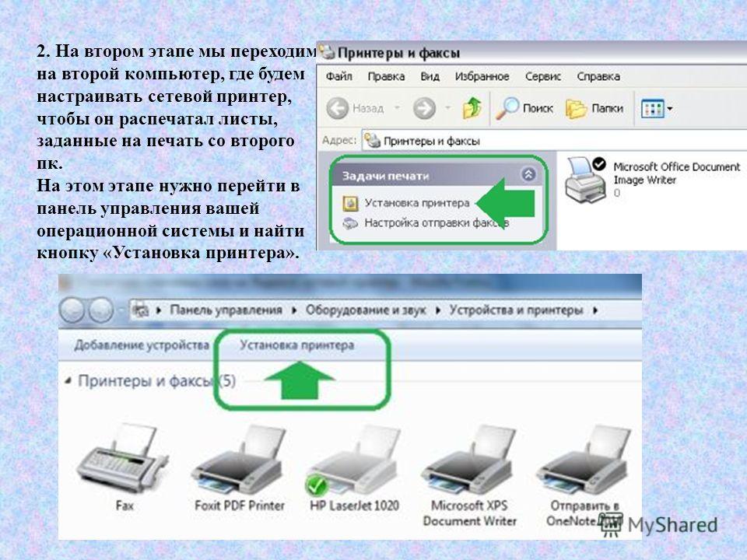Open the Сервис menu
Viewport: 747px width, 560px height.
(x=542, y=77)
